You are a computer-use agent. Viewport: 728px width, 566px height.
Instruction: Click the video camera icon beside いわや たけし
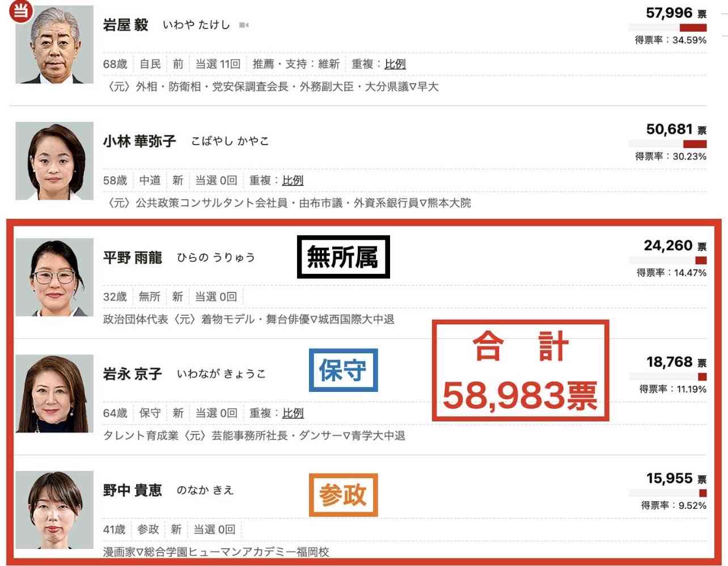(244, 25)
